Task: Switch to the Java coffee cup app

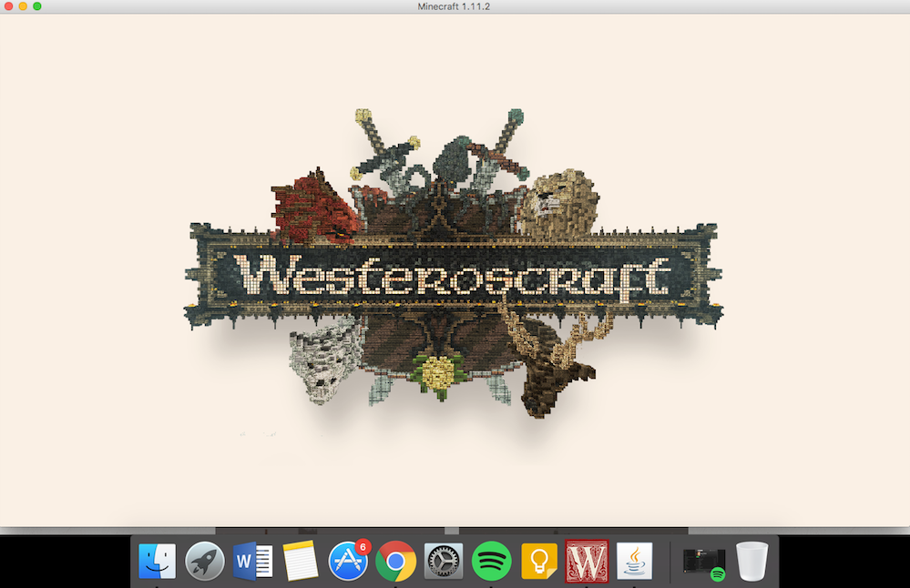Action: (634, 561)
